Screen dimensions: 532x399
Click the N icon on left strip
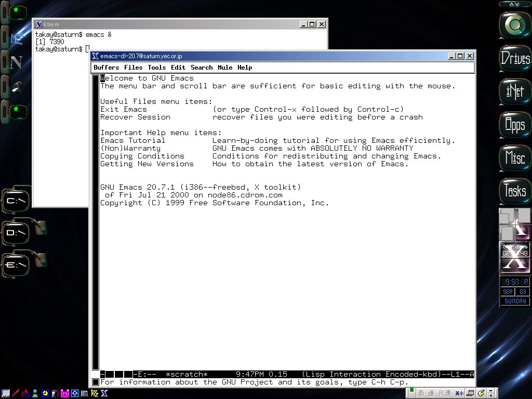click(16, 63)
